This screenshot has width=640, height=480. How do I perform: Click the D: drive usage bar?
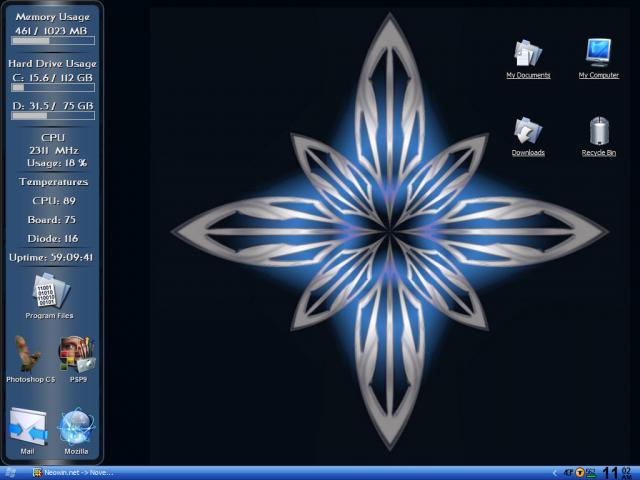coord(53,116)
